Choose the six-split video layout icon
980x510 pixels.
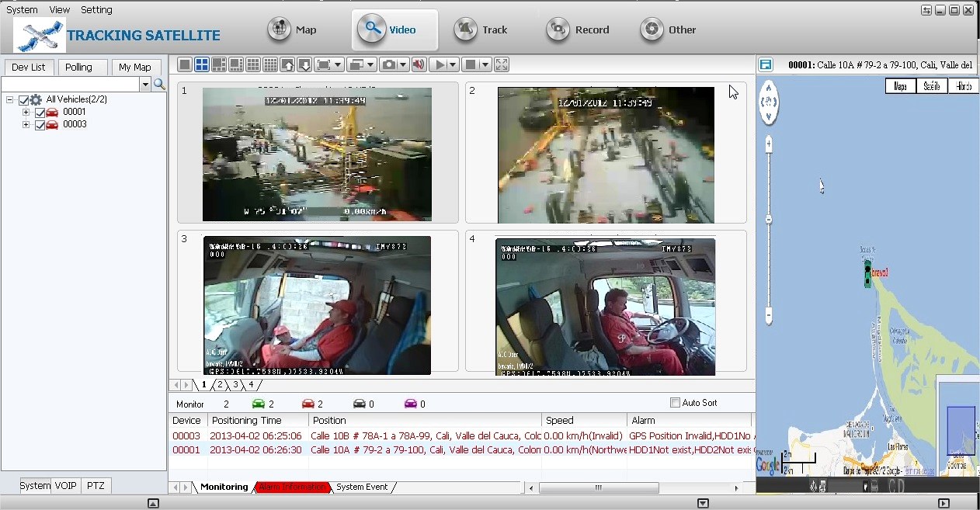(219, 64)
